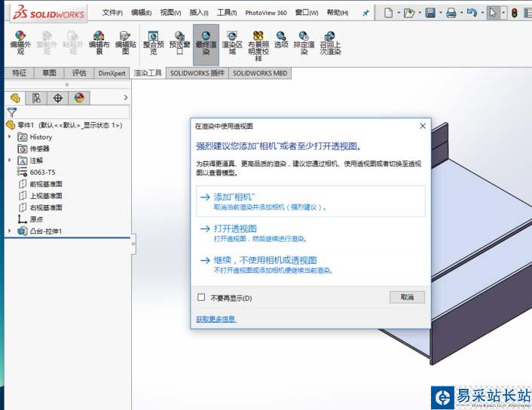Open dropdown arrow beside New icon
The height and width of the screenshot is (410, 532).
pos(399,14)
